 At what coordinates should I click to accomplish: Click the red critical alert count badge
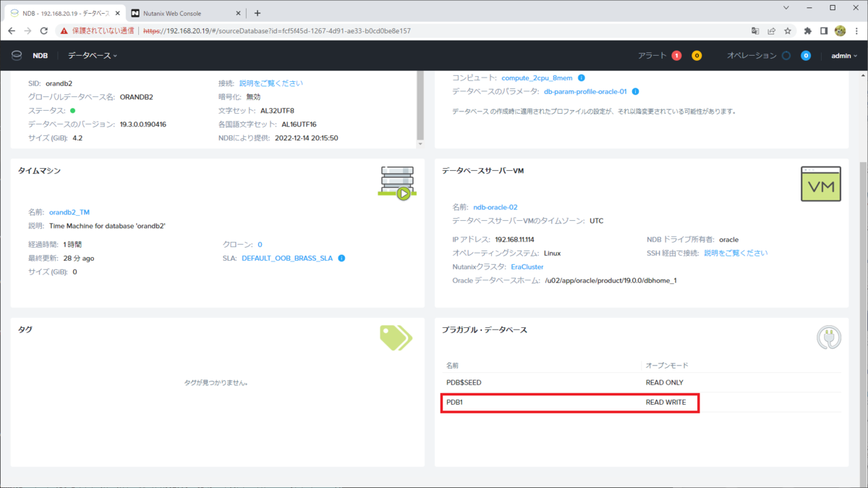(676, 56)
